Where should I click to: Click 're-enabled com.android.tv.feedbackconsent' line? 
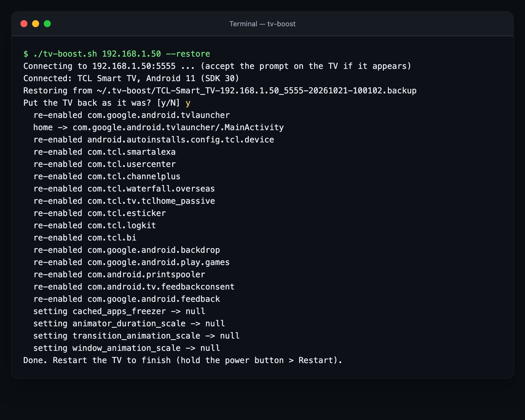[134, 287]
